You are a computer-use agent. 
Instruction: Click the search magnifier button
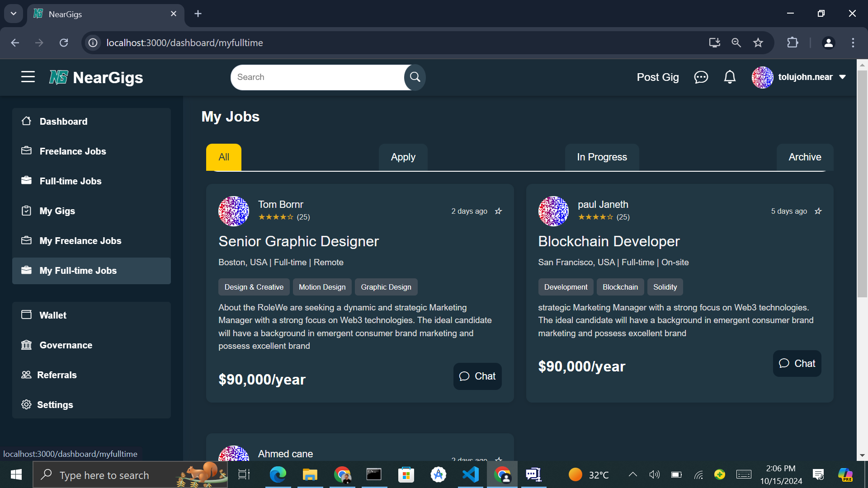[415, 77]
